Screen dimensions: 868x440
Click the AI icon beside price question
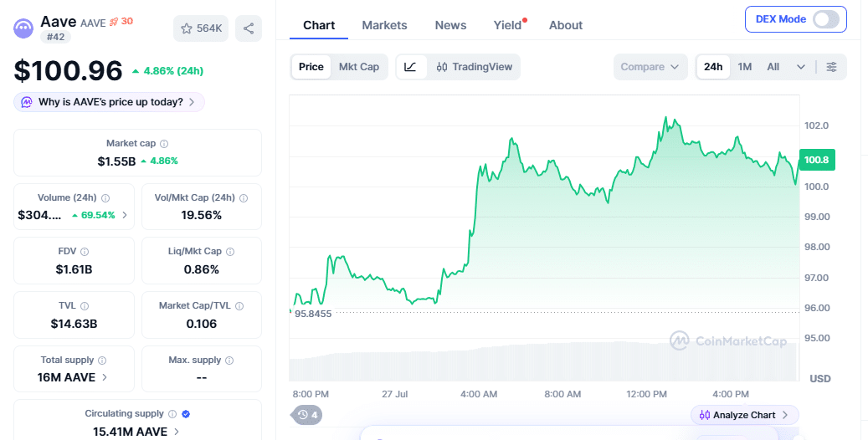[x=27, y=102]
